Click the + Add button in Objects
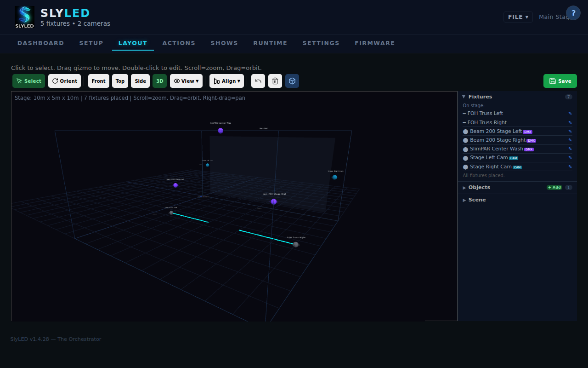This screenshot has width=588, height=368. pos(554,187)
